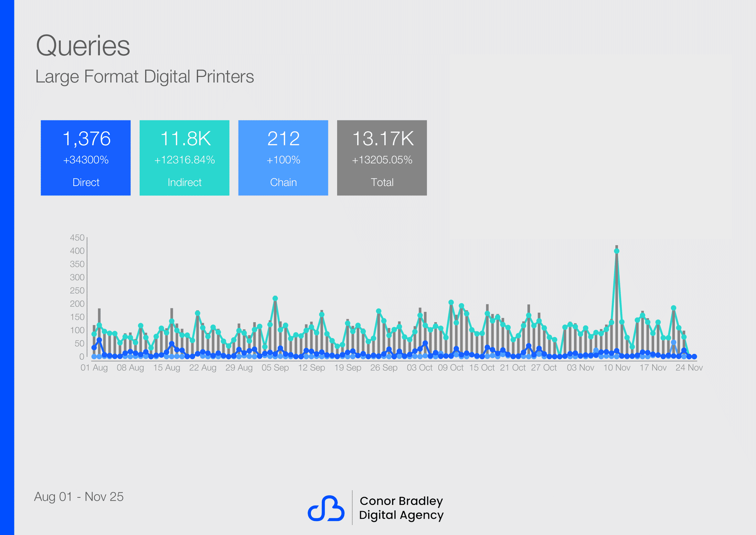The image size is (756, 535).
Task: Click the tallest indirect spike point near 10 Nov
Action: coord(617,251)
